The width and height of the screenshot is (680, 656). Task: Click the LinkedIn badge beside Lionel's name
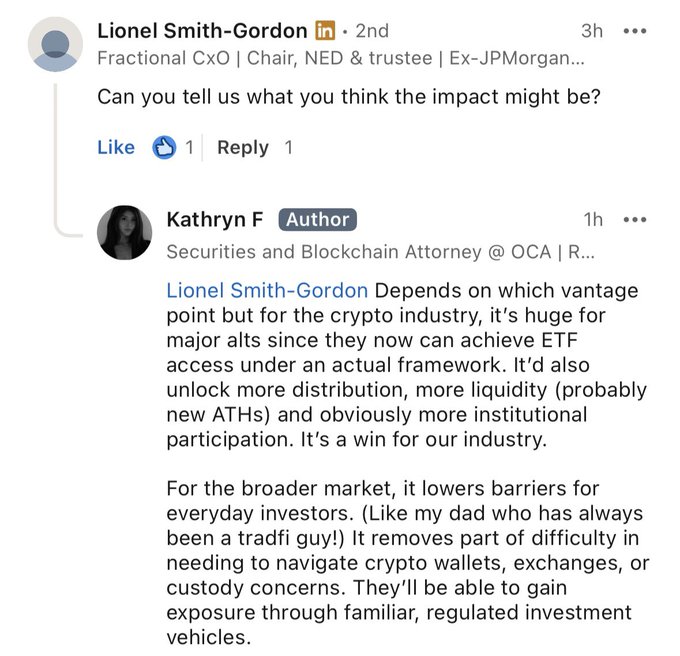[325, 31]
